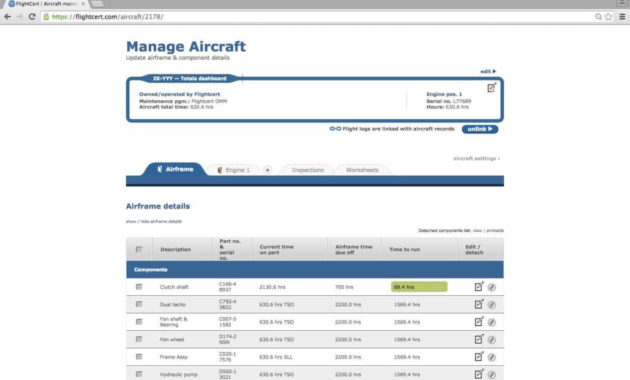Tick the Fan wheel checkbox
Viewport: 630px width, 380px height.
pos(139,339)
